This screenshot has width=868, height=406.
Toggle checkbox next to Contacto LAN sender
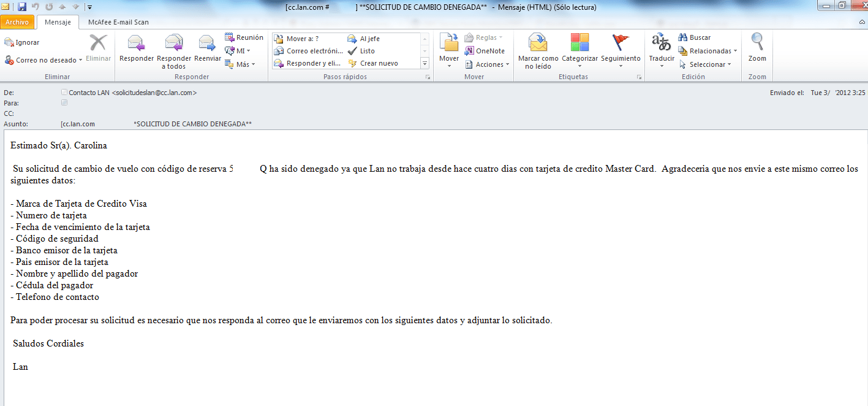pos(64,92)
